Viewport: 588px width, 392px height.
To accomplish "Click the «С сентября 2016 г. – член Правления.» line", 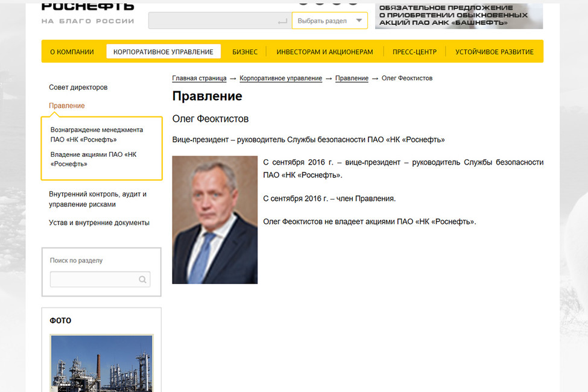I will [x=329, y=198].
